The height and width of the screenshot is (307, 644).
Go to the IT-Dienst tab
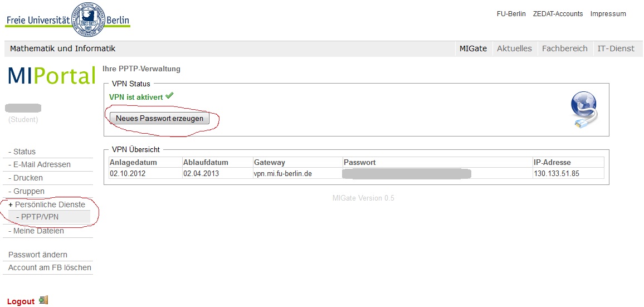click(616, 48)
